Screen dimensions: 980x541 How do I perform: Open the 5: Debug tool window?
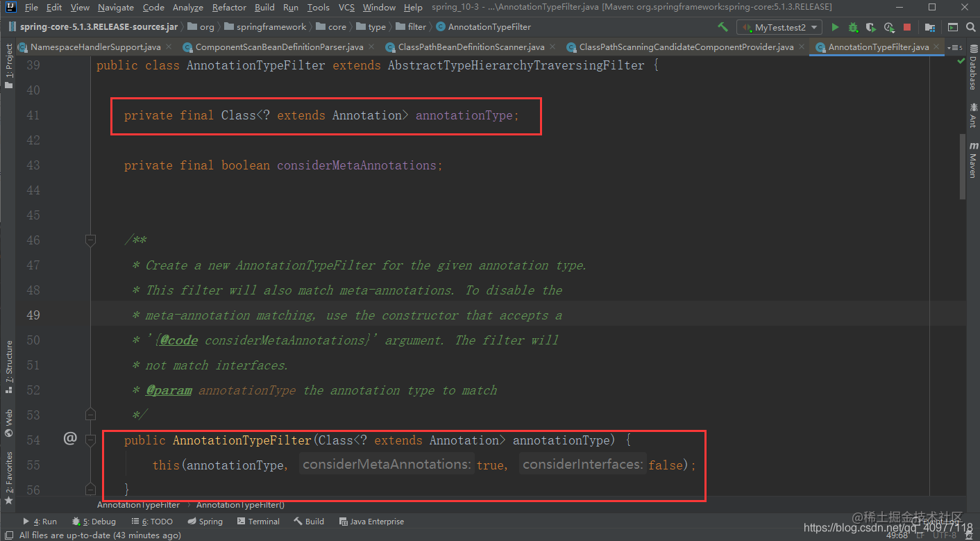click(93, 522)
